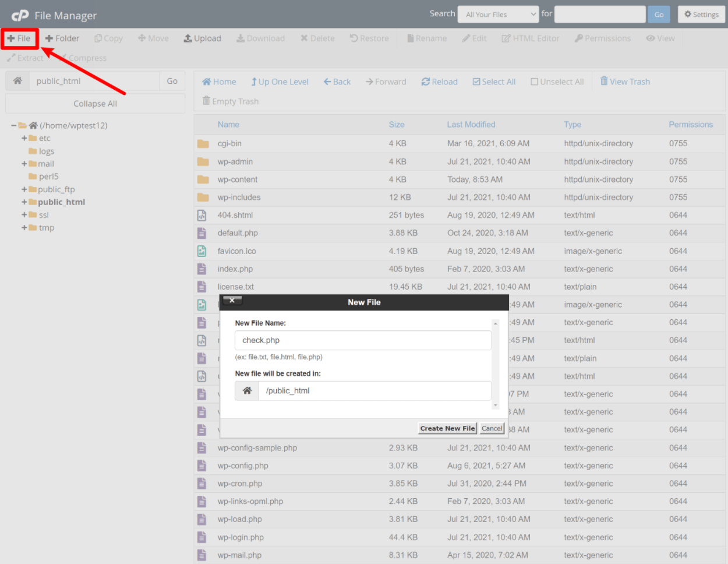Click the cgi-bin folder icon
Viewport: 728px width, 564px height.
point(203,144)
